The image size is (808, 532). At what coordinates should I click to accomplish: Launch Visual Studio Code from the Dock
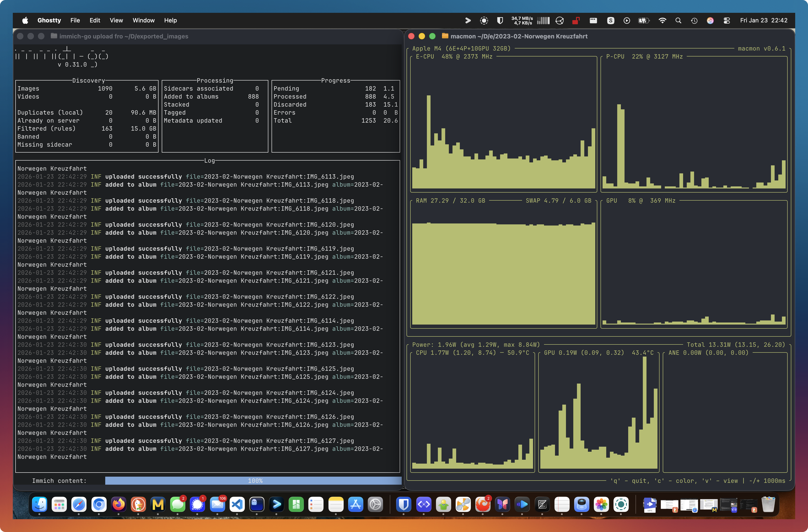(237, 504)
